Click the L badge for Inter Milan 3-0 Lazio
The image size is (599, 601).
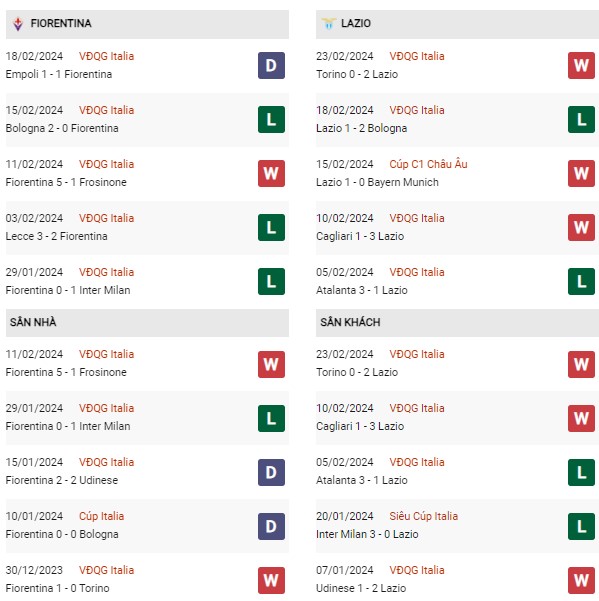pyautogui.click(x=581, y=526)
